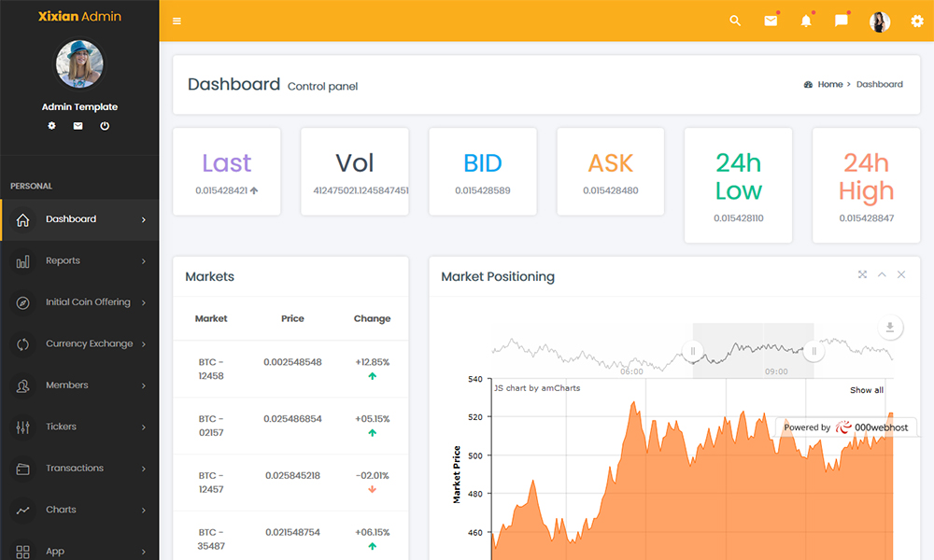
Task: Click the power icon under Admin Template
Action: 105,126
